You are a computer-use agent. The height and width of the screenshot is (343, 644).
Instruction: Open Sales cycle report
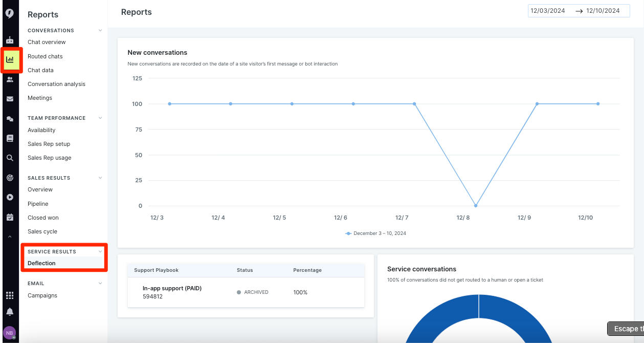[x=42, y=231]
